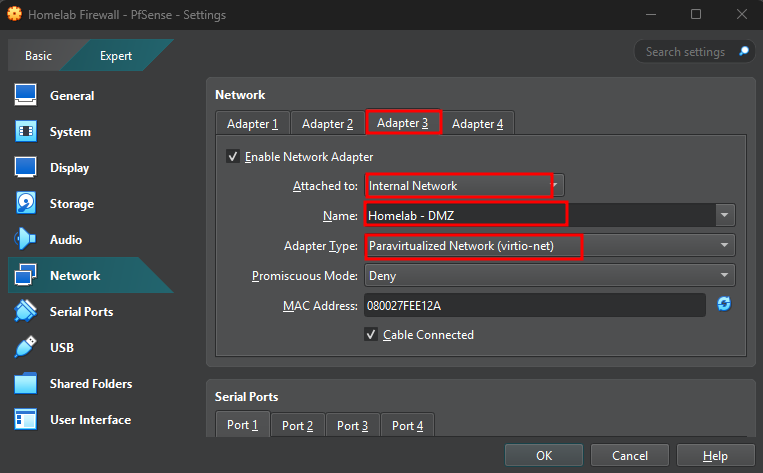Open the Attached to dropdown

tap(465, 185)
